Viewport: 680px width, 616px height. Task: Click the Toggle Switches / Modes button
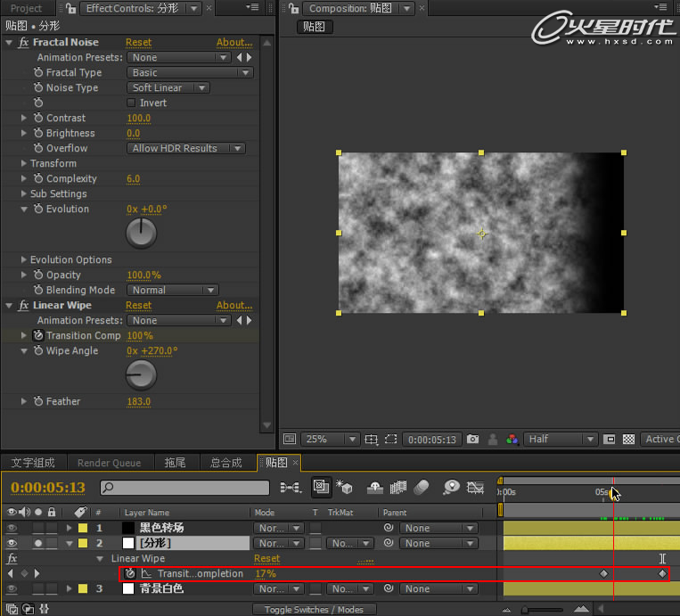(315, 610)
